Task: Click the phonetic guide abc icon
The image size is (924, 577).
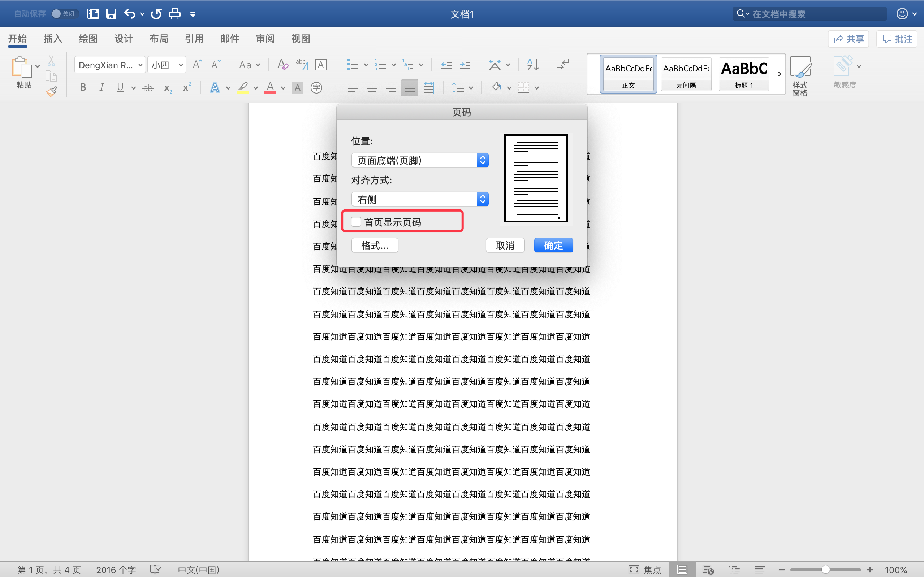Action: (302, 65)
